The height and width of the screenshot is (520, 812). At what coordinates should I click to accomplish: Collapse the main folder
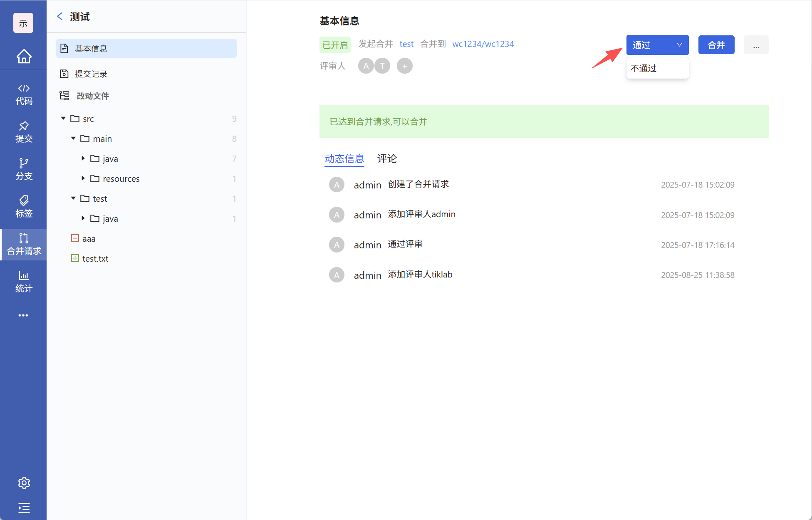coord(73,139)
